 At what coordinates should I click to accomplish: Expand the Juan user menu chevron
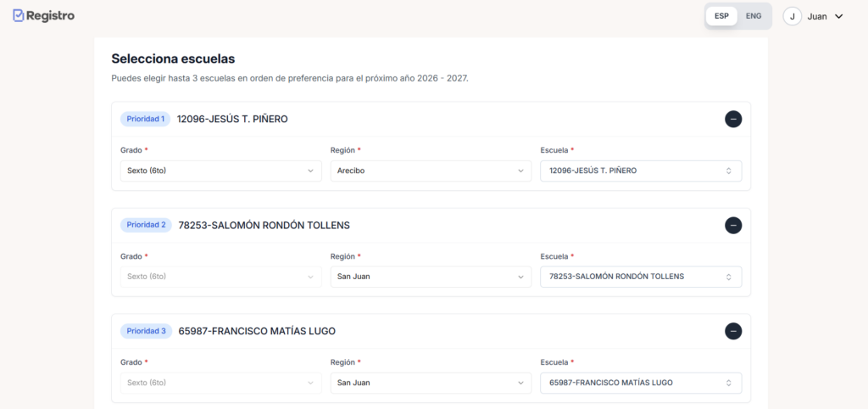839,16
